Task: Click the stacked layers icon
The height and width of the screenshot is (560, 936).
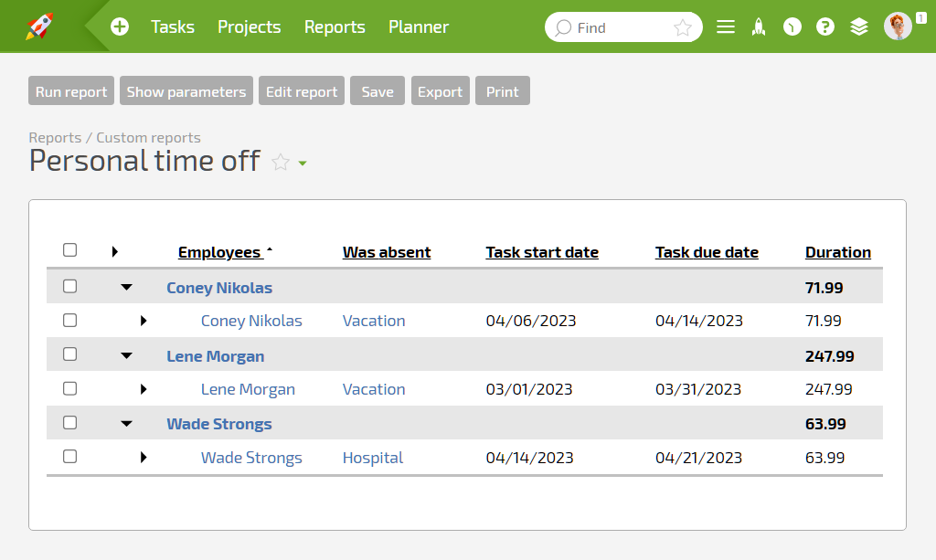Action: coord(859,26)
